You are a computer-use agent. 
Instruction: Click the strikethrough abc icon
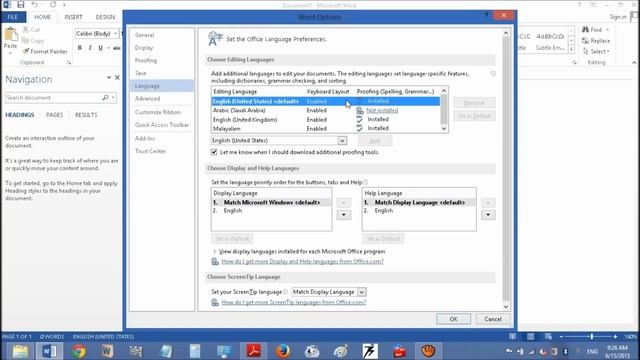117,48
